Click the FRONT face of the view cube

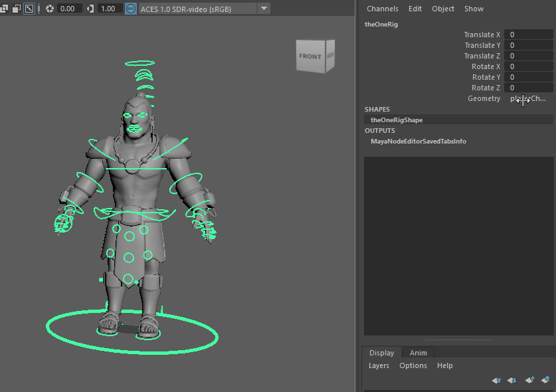tap(310, 56)
